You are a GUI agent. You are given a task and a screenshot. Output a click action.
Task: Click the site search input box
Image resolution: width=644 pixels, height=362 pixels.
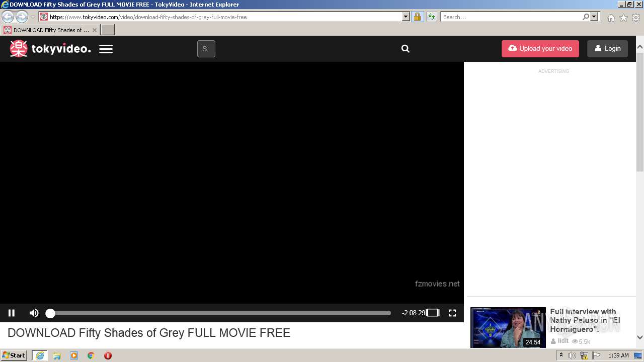point(206,49)
